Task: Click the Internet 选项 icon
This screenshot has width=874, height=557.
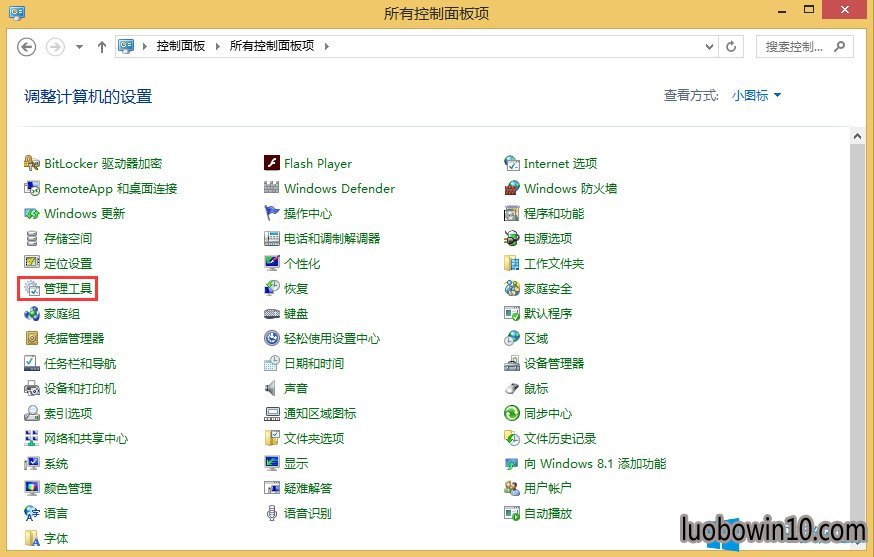Action: (x=512, y=163)
